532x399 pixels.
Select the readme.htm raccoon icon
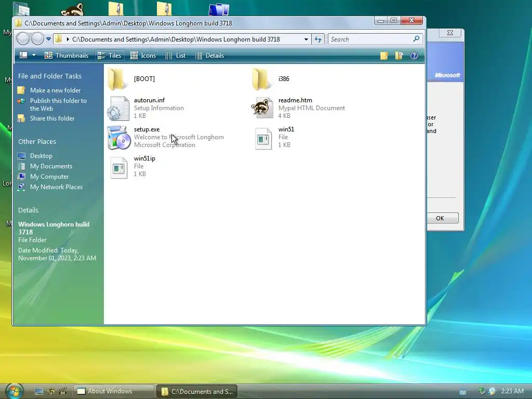pyautogui.click(x=262, y=108)
